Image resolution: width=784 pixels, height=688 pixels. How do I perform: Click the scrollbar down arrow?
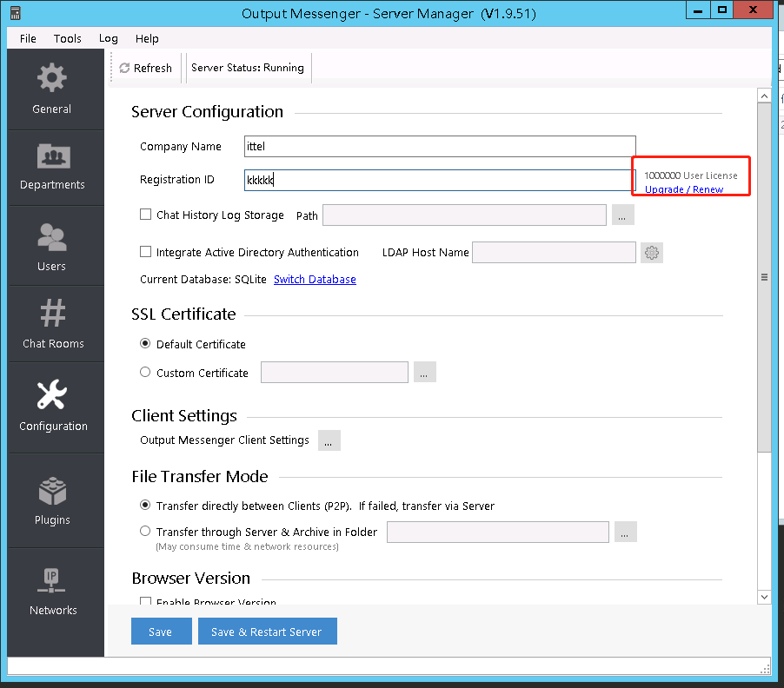[x=764, y=597]
